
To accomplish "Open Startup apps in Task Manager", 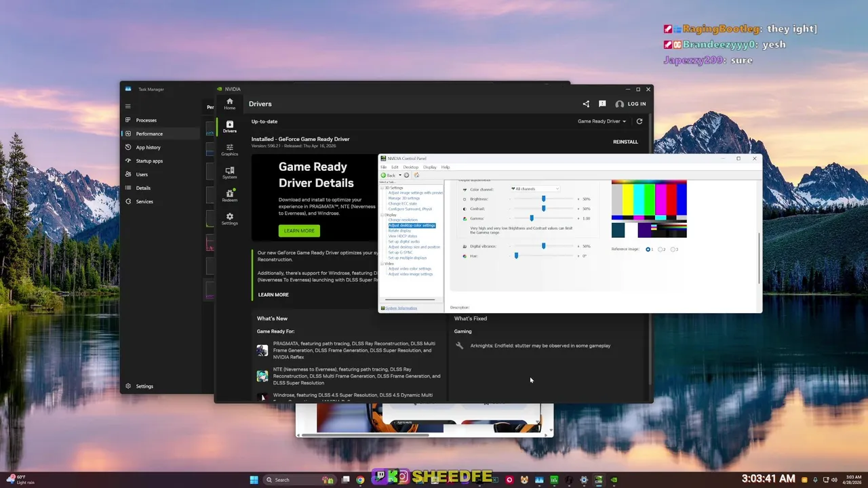I will pos(161,161).
